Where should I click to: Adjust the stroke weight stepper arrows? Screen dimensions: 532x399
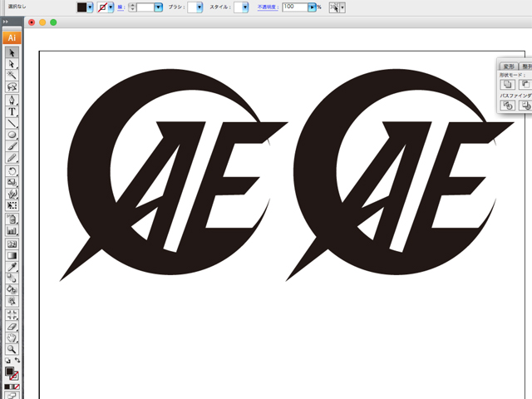click(133, 7)
